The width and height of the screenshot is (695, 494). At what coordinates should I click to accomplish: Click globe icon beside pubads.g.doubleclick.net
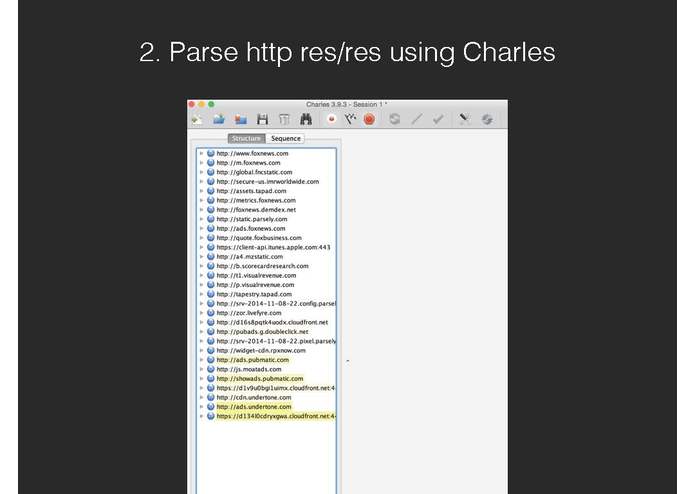(x=211, y=331)
